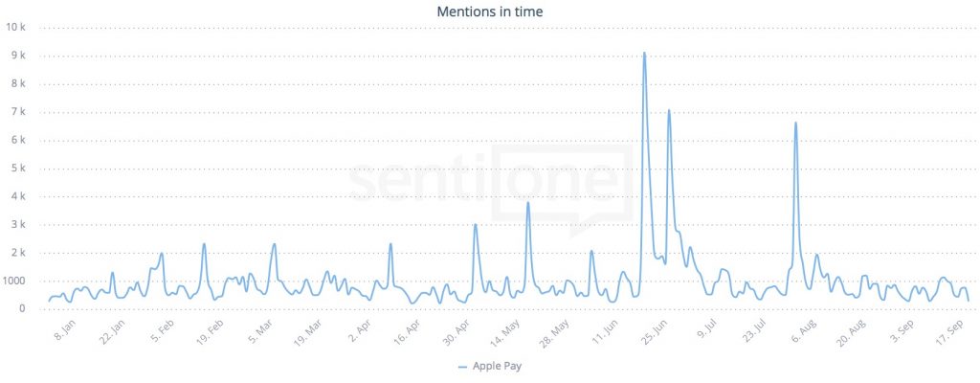Select the 7k peak near 25. Jun
Viewport: 980px width, 383px height.
click(x=668, y=111)
